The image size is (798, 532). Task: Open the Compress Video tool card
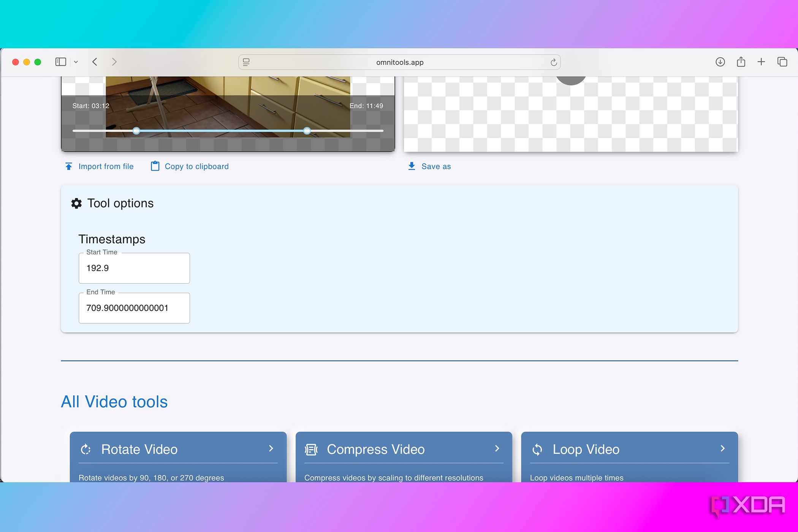404,457
